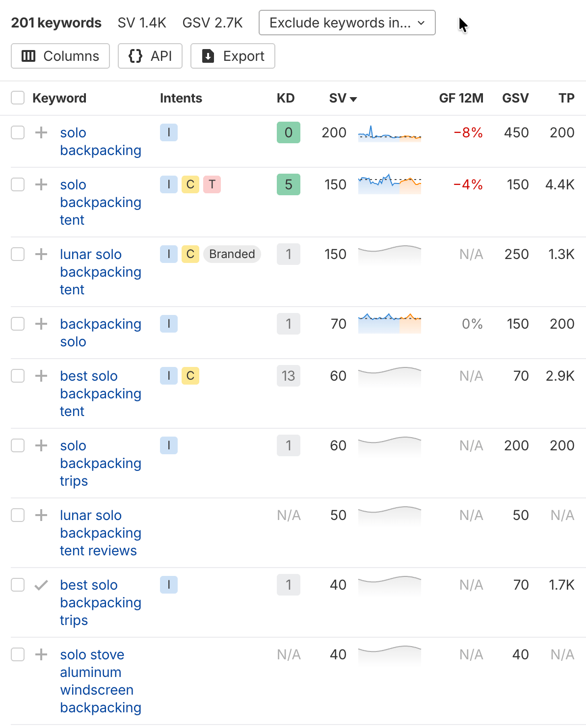
Task: Toggle the select-all Keyword header checkbox
Action: click(x=18, y=98)
